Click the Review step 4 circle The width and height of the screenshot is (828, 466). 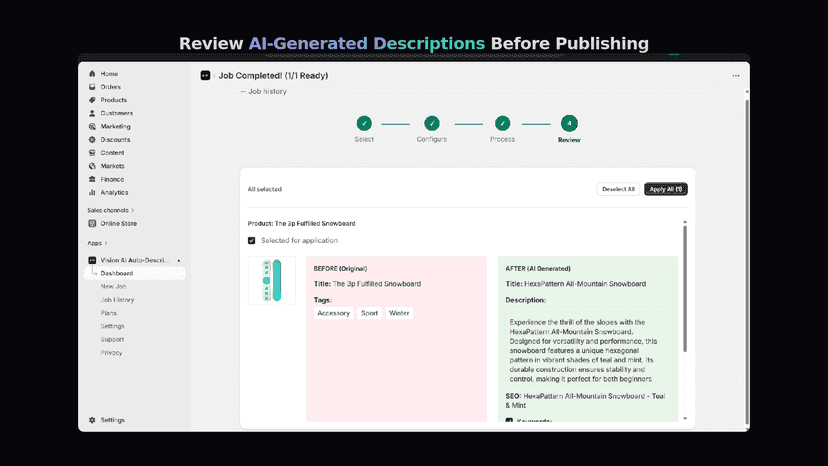point(569,123)
